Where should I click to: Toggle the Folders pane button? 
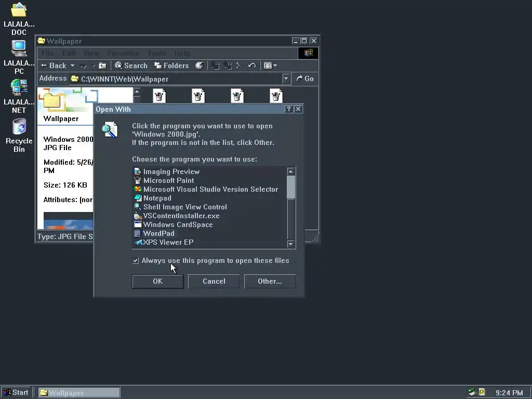pyautogui.click(x=171, y=65)
